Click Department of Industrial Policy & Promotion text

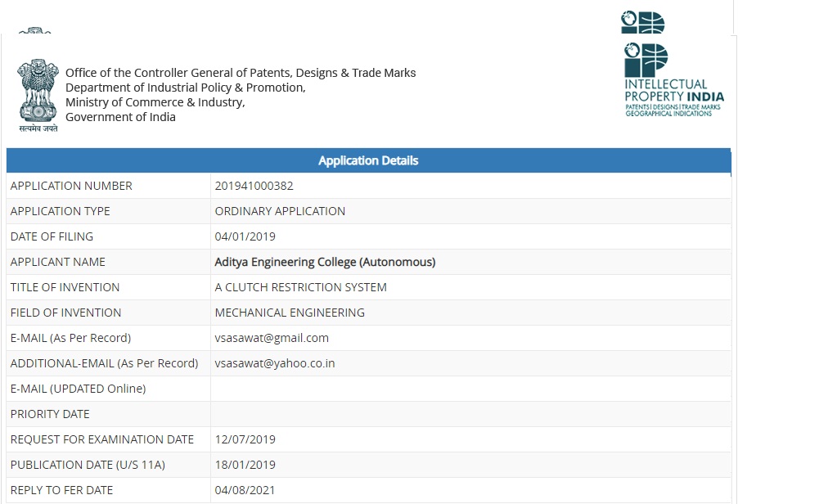coord(186,88)
